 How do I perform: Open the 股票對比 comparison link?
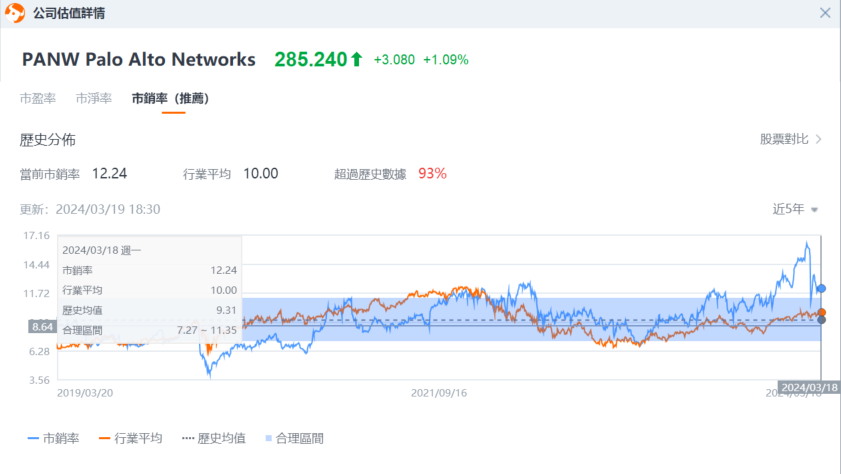(x=784, y=139)
